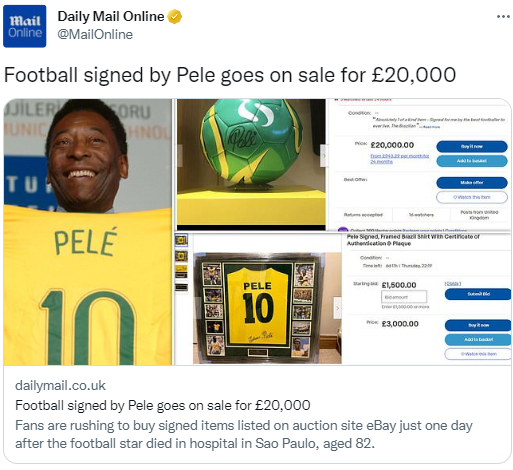Open the Daily Mail Online profile name
Viewport: 513px width, 470px height.
pos(111,17)
